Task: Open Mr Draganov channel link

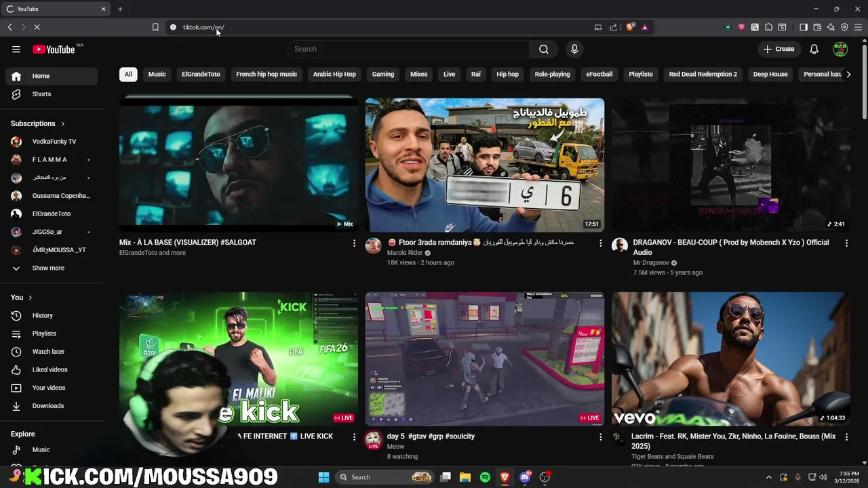Action: pyautogui.click(x=651, y=263)
